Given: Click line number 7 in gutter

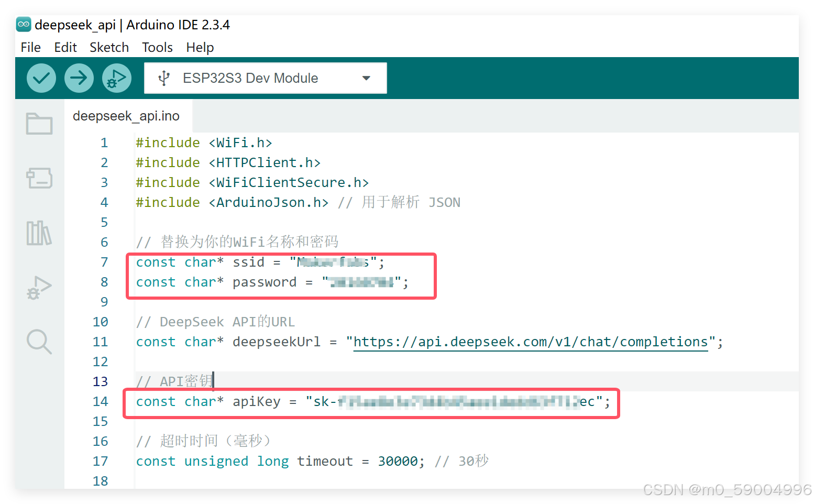Looking at the screenshot, I should tap(104, 262).
